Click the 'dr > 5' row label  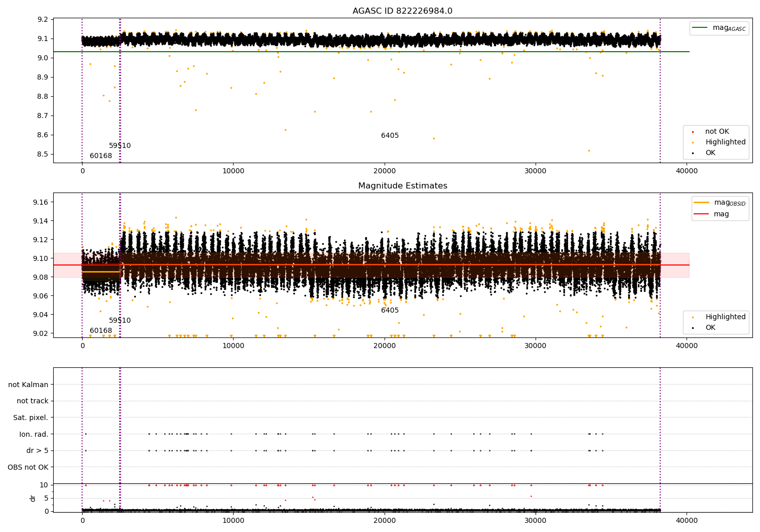click(x=37, y=451)
